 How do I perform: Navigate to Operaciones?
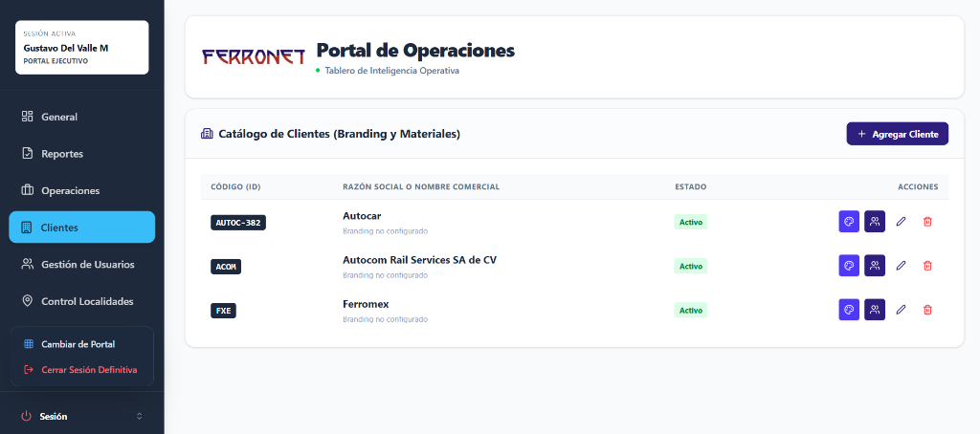pos(82,190)
